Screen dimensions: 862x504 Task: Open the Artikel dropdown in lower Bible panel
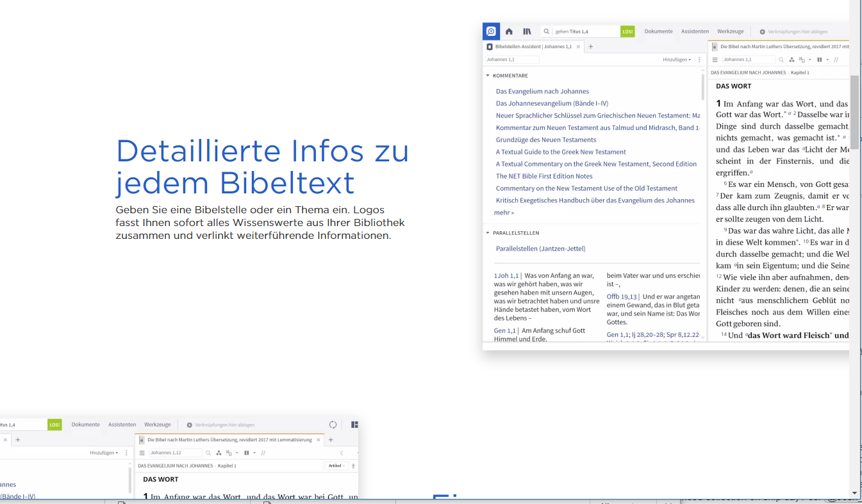(337, 466)
